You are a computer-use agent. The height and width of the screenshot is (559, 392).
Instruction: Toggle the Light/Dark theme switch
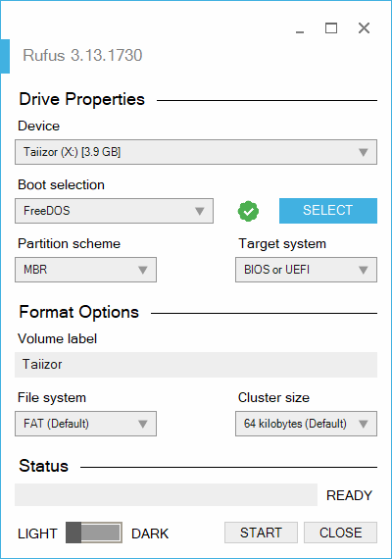[94, 533]
